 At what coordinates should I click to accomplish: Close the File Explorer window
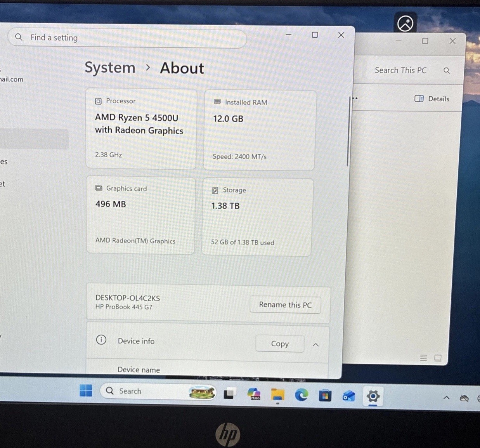(452, 41)
